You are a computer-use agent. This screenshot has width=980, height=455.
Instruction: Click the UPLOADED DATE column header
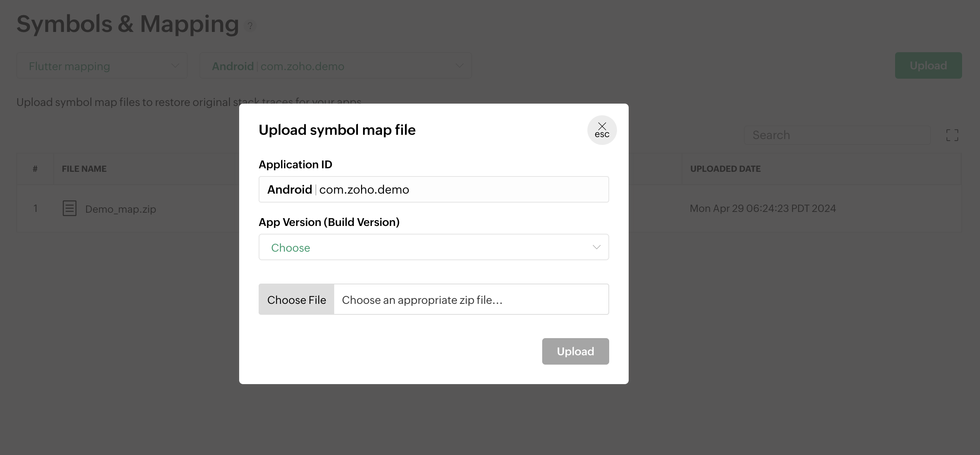[725, 169]
